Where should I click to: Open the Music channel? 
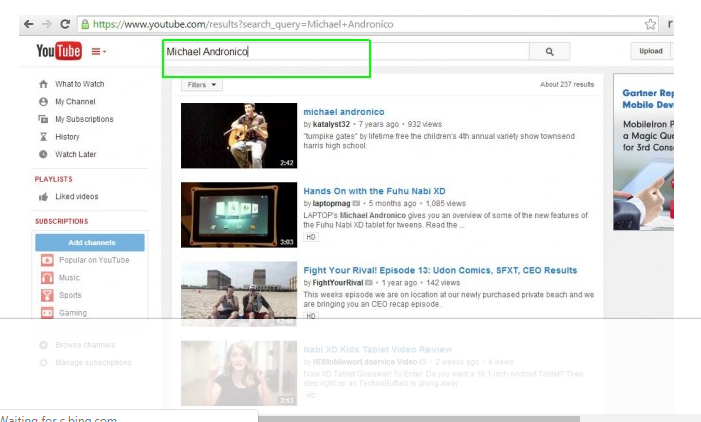tap(69, 278)
